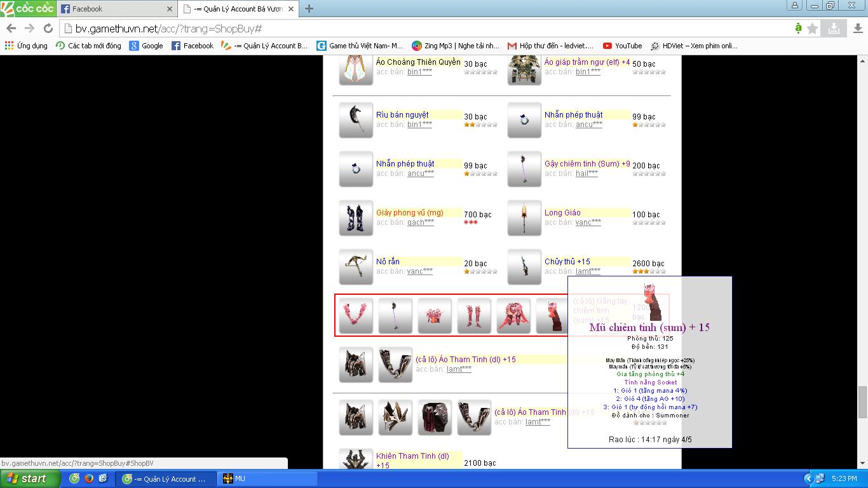The width and height of the screenshot is (868, 488).
Task: Open the Hộp thư đến Gmail bookmark
Action: pyautogui.click(x=550, y=46)
